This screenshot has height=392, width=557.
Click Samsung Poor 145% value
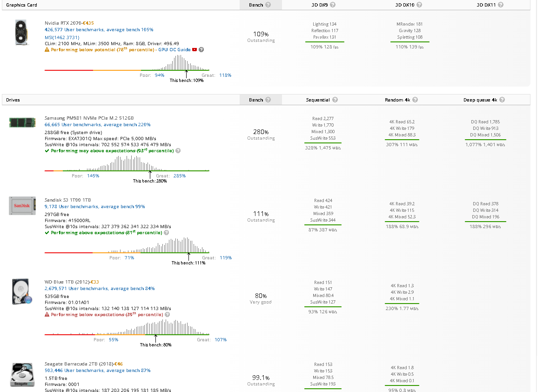(x=93, y=176)
